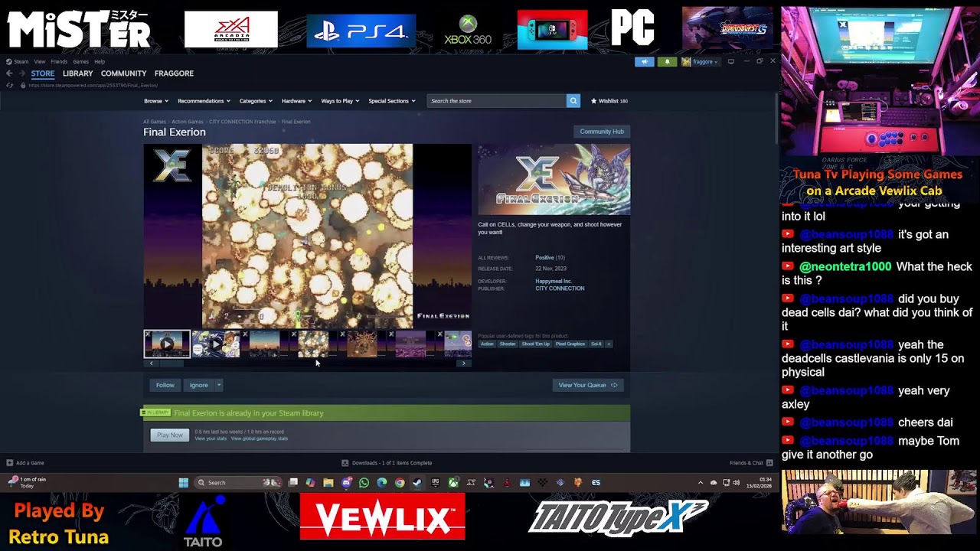Open the Wishlist link
The height and width of the screenshot is (551, 980).
609,101
